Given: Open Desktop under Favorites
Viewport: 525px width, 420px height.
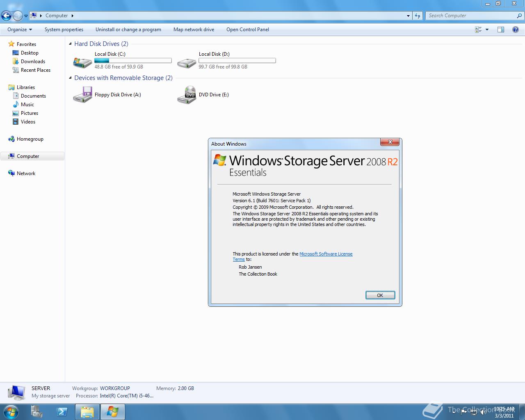Looking at the screenshot, I should (30, 53).
